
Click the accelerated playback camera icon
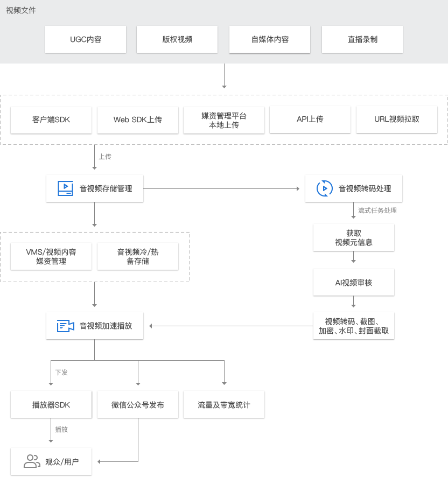[x=65, y=326]
